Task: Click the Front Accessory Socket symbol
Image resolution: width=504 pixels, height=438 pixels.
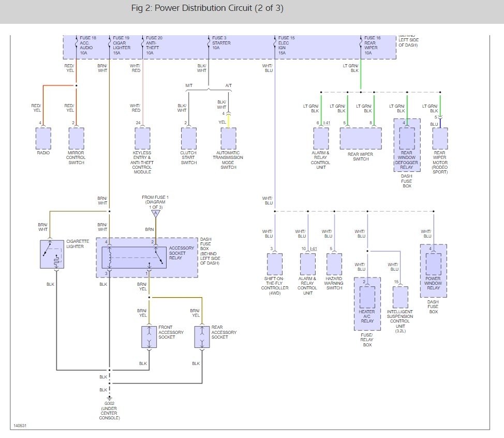Action: click(x=149, y=337)
